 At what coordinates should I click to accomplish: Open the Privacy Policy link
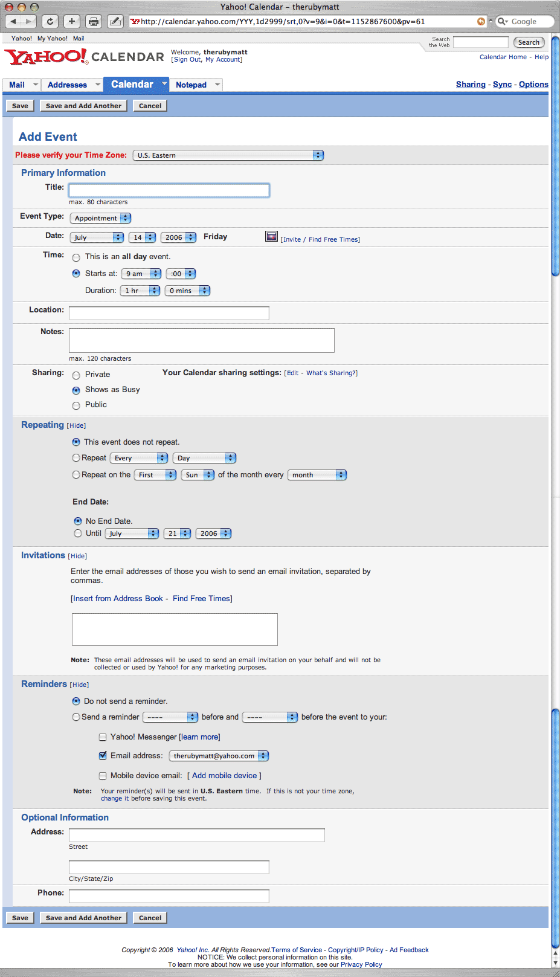coord(361,965)
